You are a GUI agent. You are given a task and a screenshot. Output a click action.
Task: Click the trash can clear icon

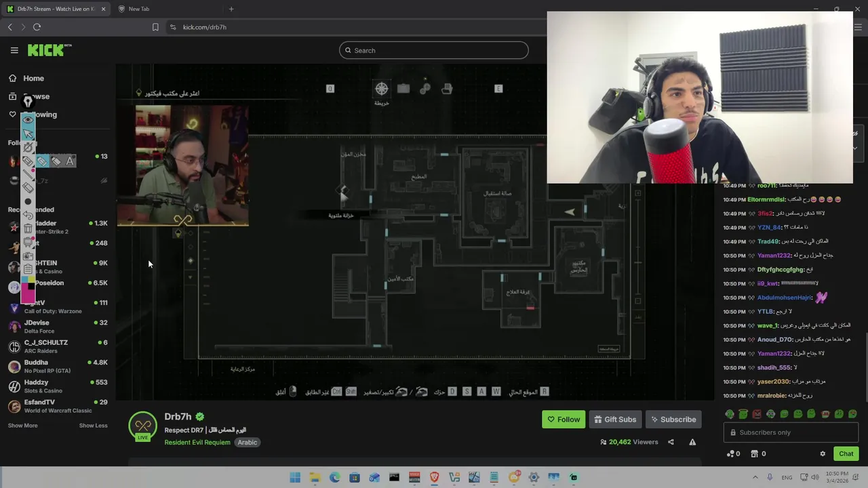coord(28,228)
